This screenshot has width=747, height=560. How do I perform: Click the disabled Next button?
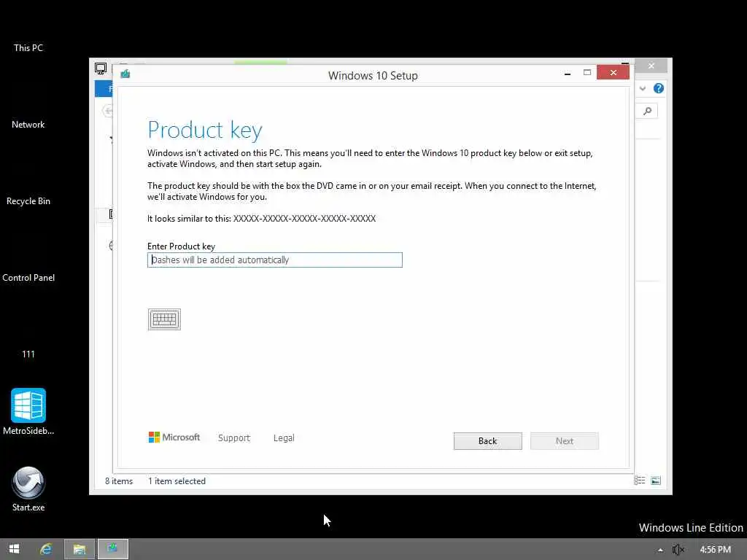(x=564, y=441)
